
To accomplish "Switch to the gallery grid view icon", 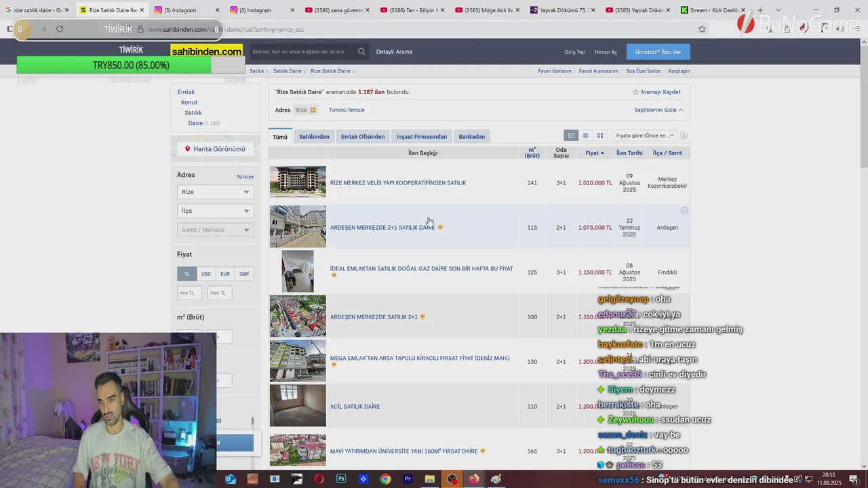I will pos(600,136).
